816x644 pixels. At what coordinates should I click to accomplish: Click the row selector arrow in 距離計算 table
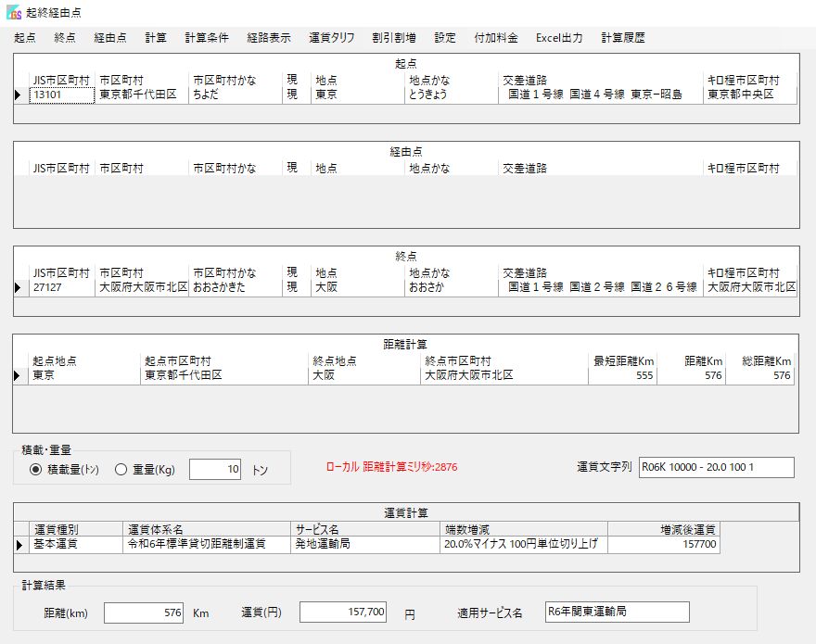[18, 375]
